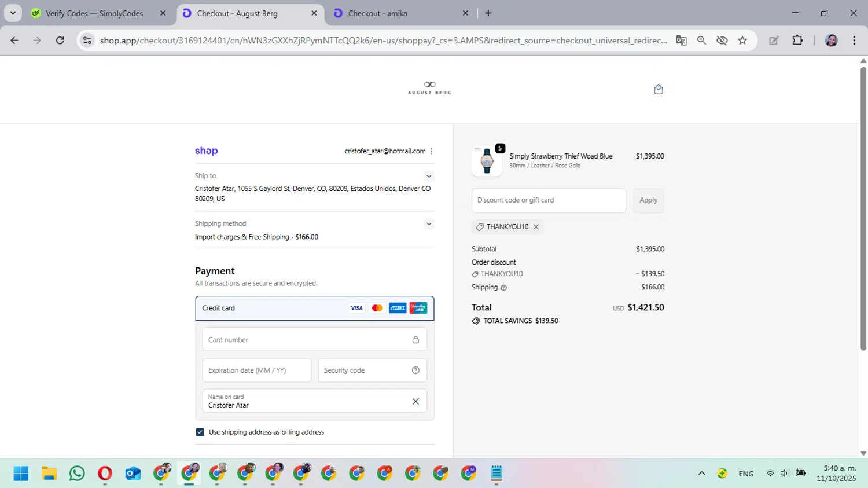This screenshot has width=868, height=488.
Task: Focus the Security code field
Action: click(x=373, y=370)
